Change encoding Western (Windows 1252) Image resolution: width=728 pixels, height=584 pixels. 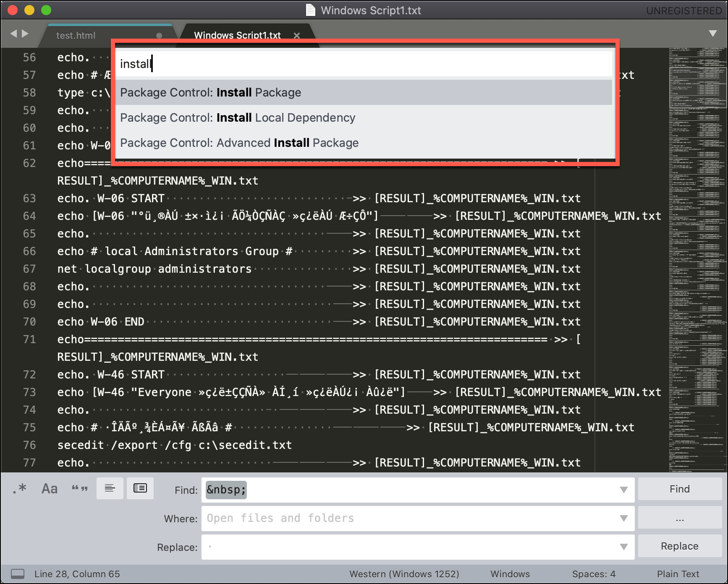click(x=404, y=574)
